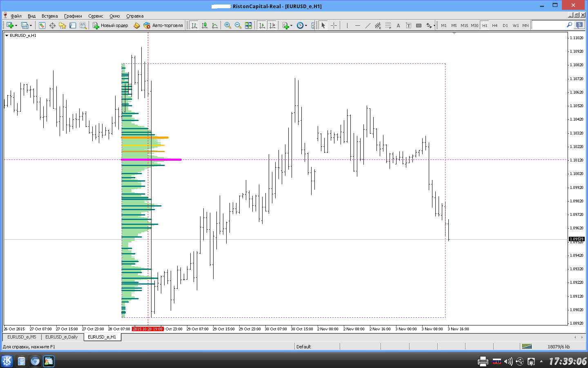Select the H4 timeframe button

pyautogui.click(x=494, y=25)
